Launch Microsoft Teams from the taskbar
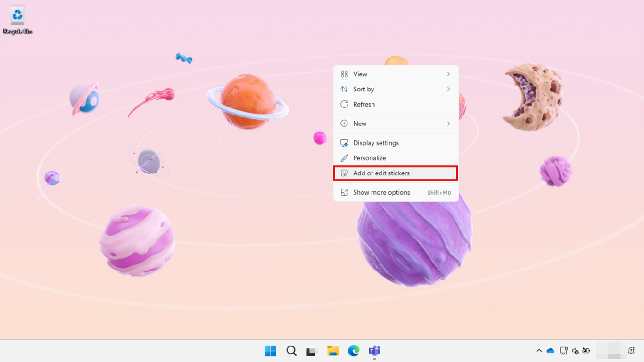 coord(374,351)
